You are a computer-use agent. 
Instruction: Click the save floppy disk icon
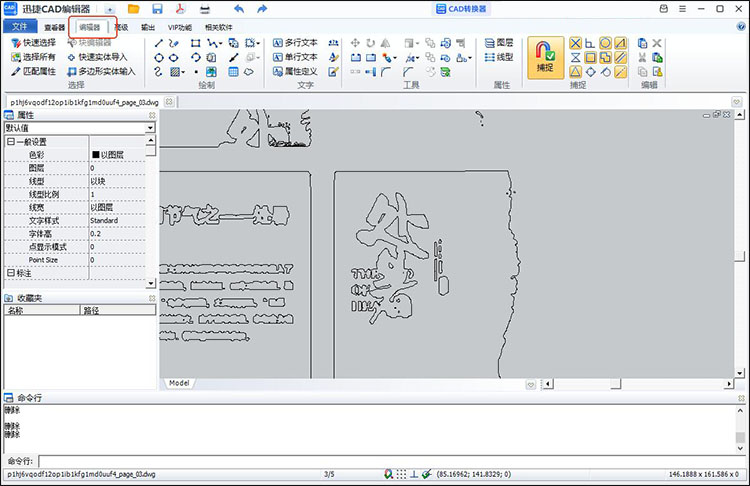click(157, 9)
